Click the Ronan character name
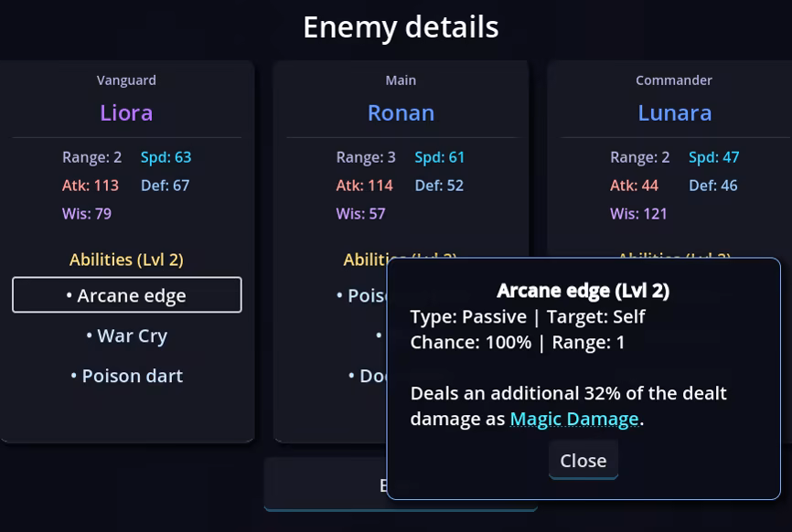Viewport: 792px width, 532px height. coord(401,112)
